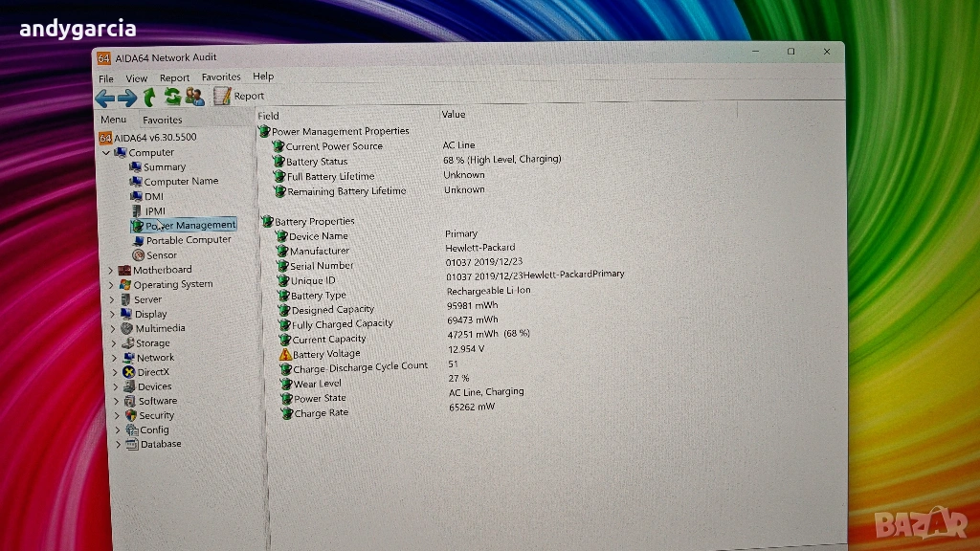
Task: Open the File menu
Action: pyautogui.click(x=106, y=78)
